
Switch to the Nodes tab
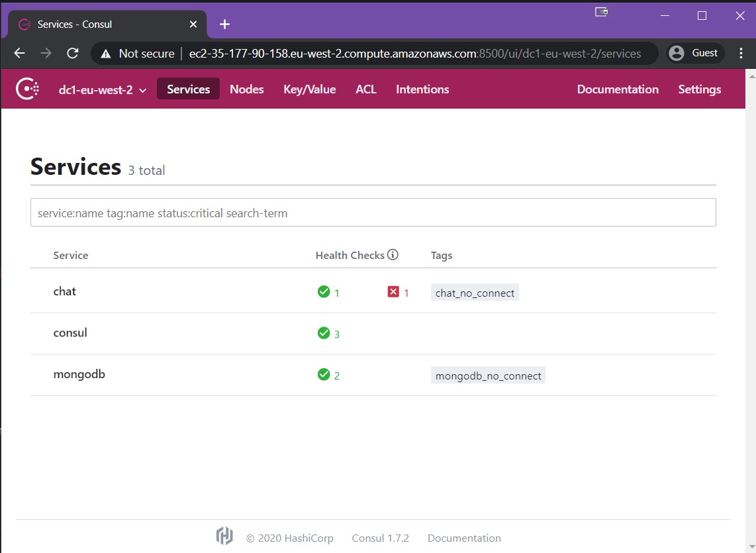click(x=247, y=89)
